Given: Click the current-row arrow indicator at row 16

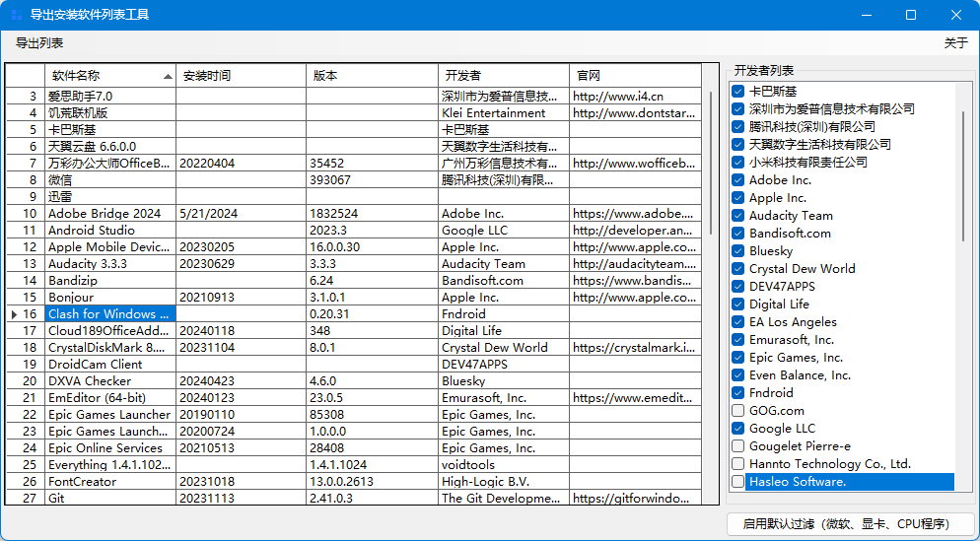Looking at the screenshot, I should pos(14,314).
